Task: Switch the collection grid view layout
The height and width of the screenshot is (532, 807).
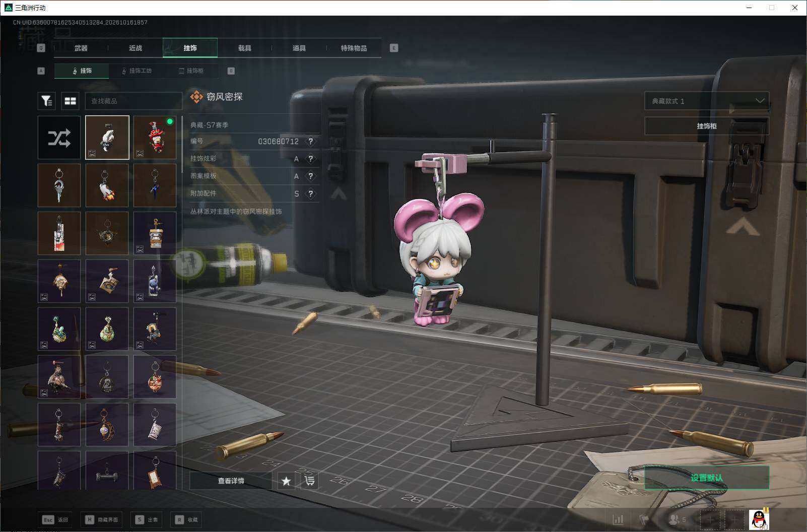Action: (71, 101)
